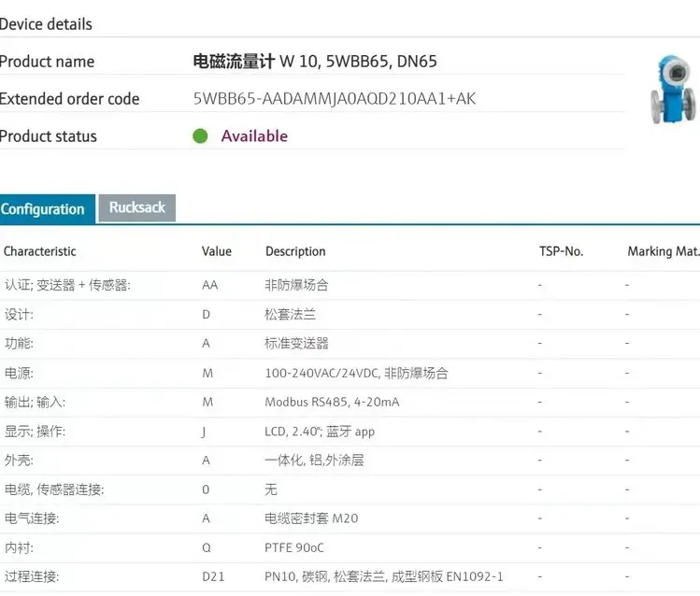The image size is (700, 596).
Task: Click the TSP-No. column header
Action: [561, 251]
